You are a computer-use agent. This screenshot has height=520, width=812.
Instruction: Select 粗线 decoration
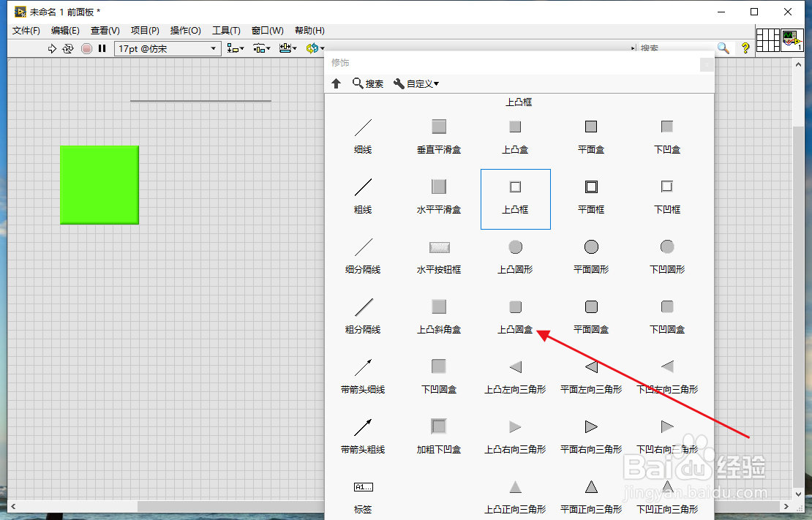(x=363, y=197)
